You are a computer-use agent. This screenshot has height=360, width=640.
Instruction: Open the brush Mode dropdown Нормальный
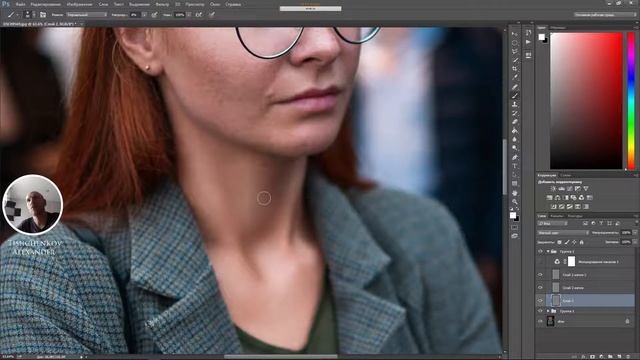coord(86,14)
